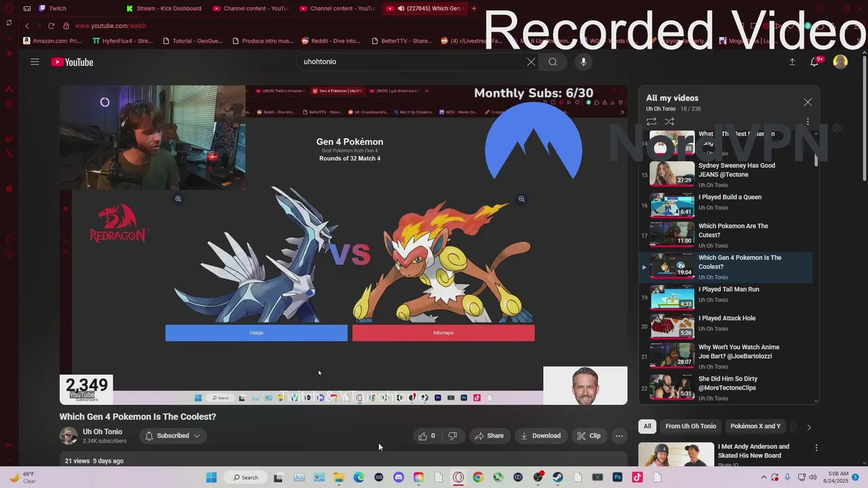Run search with the magnifier button
This screenshot has height=488, width=868.
(x=553, y=62)
